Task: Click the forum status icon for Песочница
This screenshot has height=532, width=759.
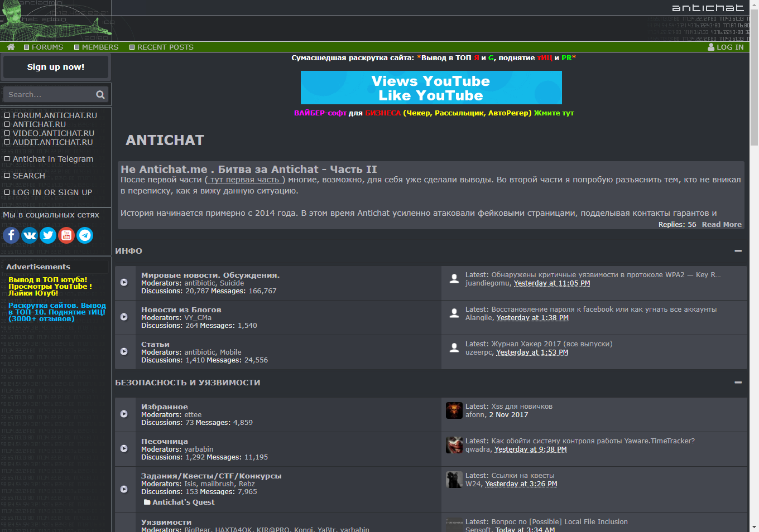Action: (124, 449)
